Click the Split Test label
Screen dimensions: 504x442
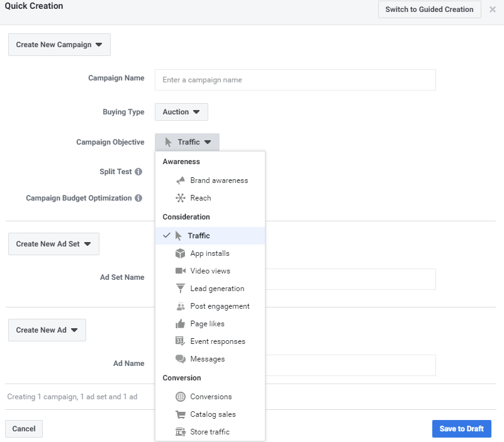(x=116, y=172)
